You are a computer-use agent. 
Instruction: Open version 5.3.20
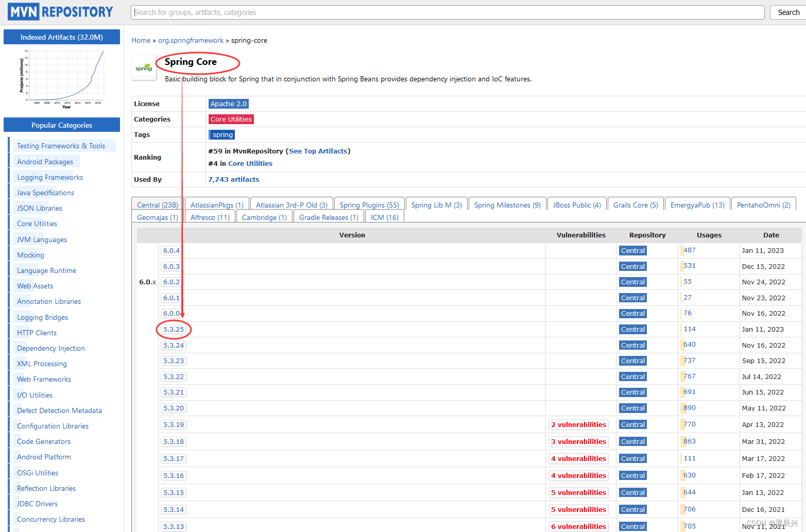(174, 408)
